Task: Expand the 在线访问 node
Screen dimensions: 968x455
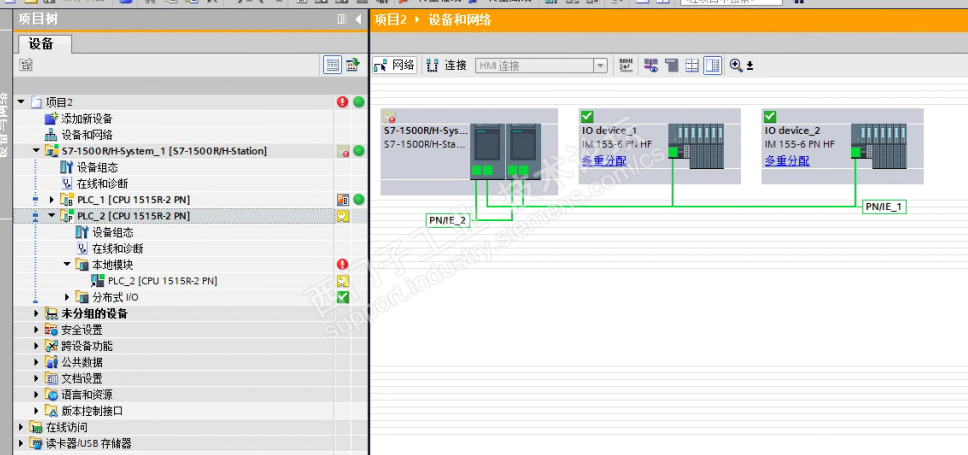Action: pos(22,427)
